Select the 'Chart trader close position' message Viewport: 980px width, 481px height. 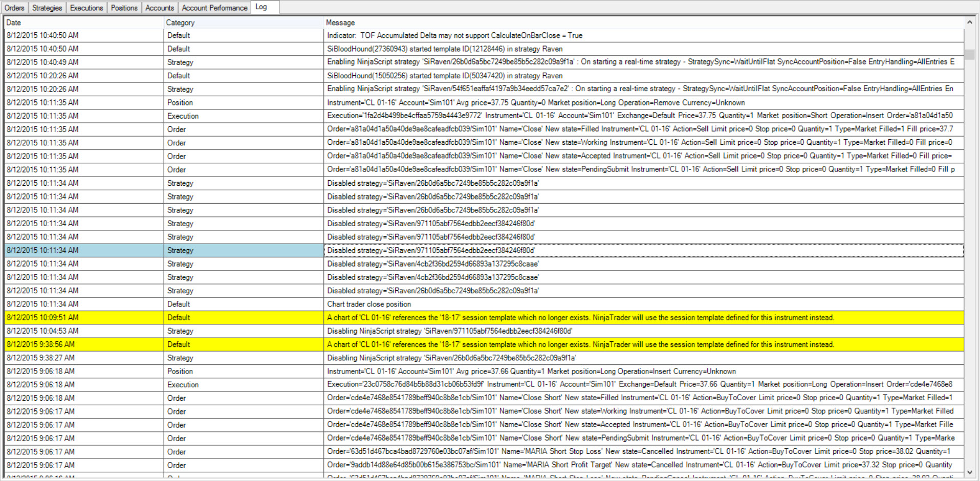point(644,304)
